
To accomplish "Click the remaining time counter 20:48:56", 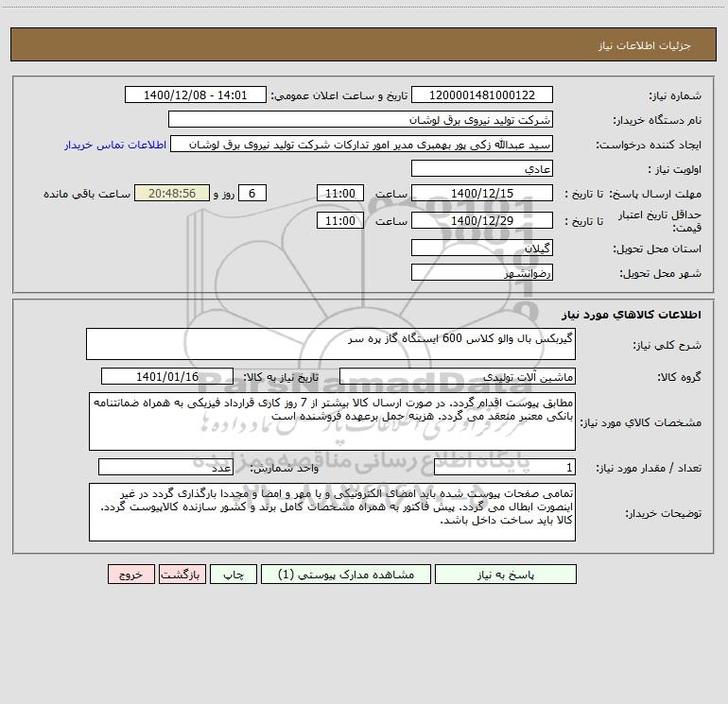I will tap(172, 193).
